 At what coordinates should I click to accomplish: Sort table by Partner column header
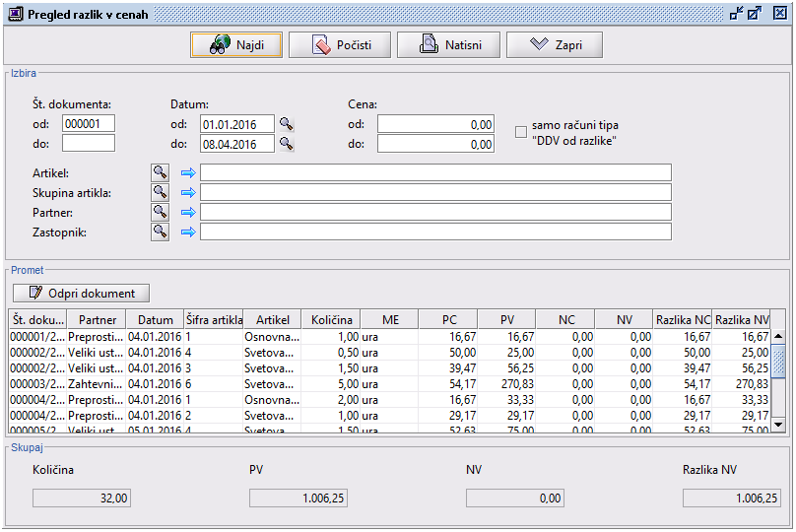[x=97, y=320]
